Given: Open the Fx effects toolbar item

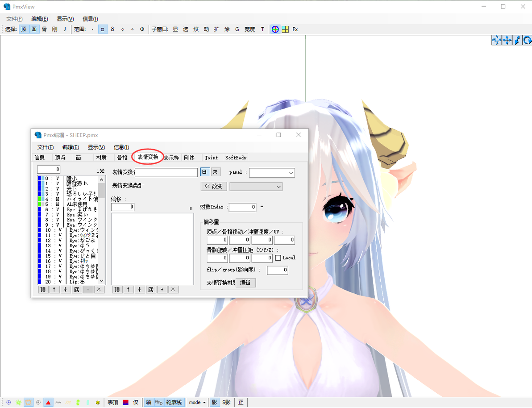Looking at the screenshot, I should (295, 29).
